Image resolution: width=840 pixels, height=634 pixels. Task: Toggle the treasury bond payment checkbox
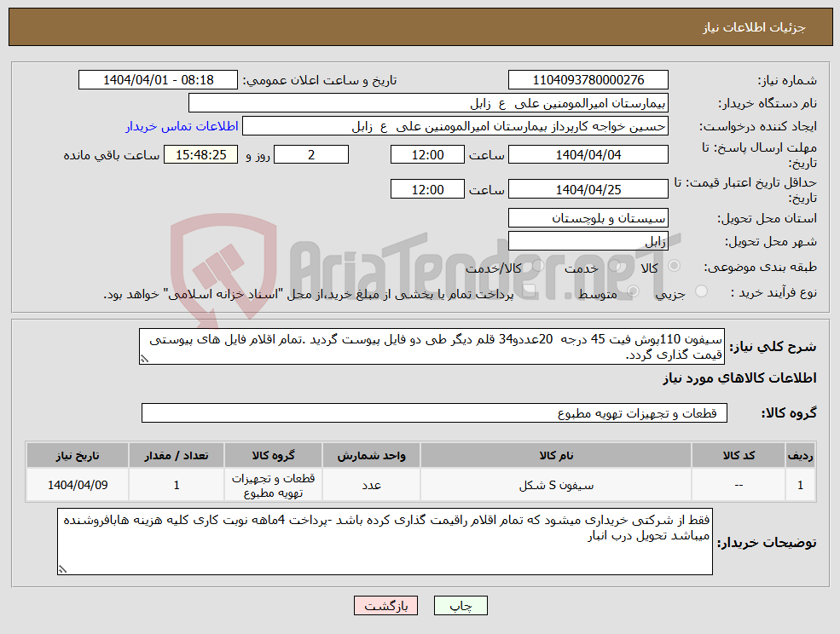pyautogui.click(x=530, y=291)
